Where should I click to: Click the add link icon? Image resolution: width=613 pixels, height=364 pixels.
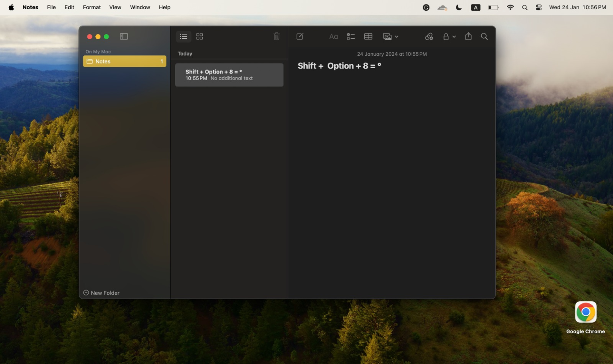point(429,37)
